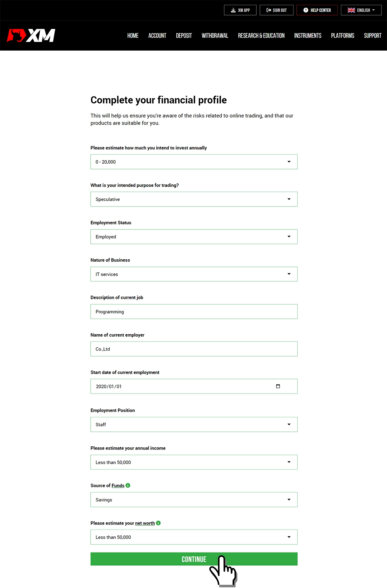Expand the annual investment amount dropdown

(x=194, y=162)
